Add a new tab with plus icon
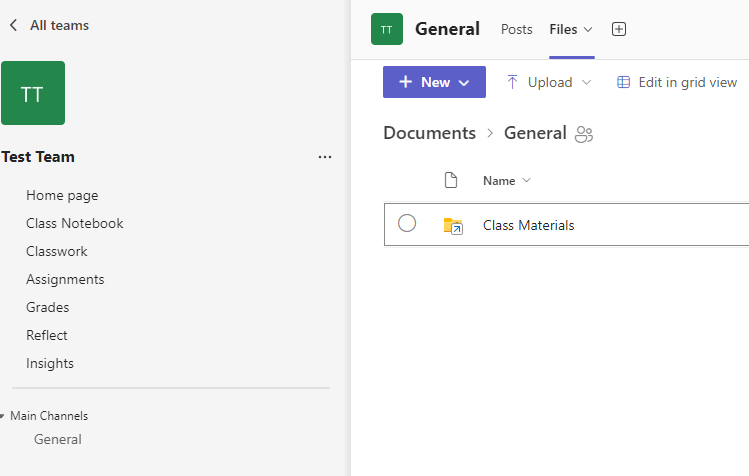749x476 pixels. click(x=619, y=29)
